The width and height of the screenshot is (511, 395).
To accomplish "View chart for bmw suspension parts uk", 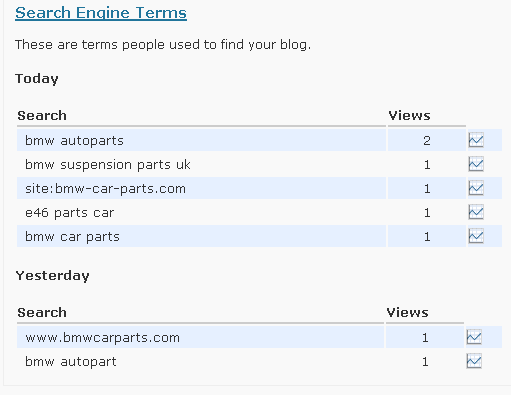I will tap(476, 164).
